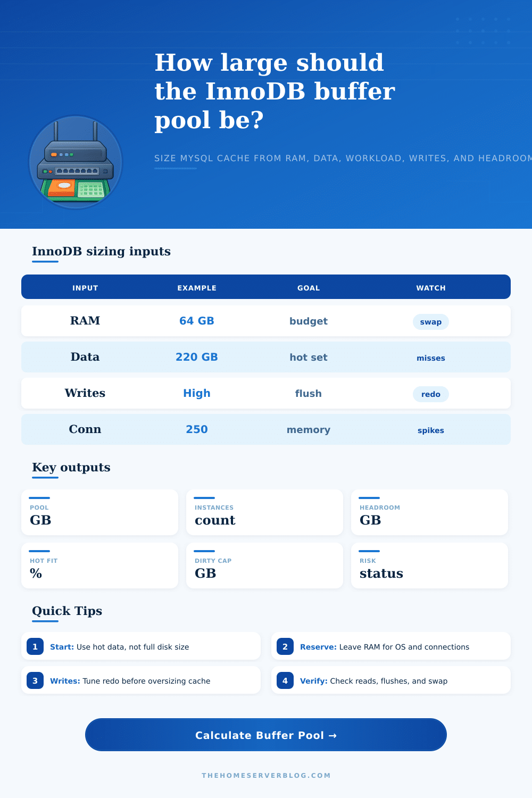Click the INPUT column header
The image size is (532, 798).
[85, 288]
